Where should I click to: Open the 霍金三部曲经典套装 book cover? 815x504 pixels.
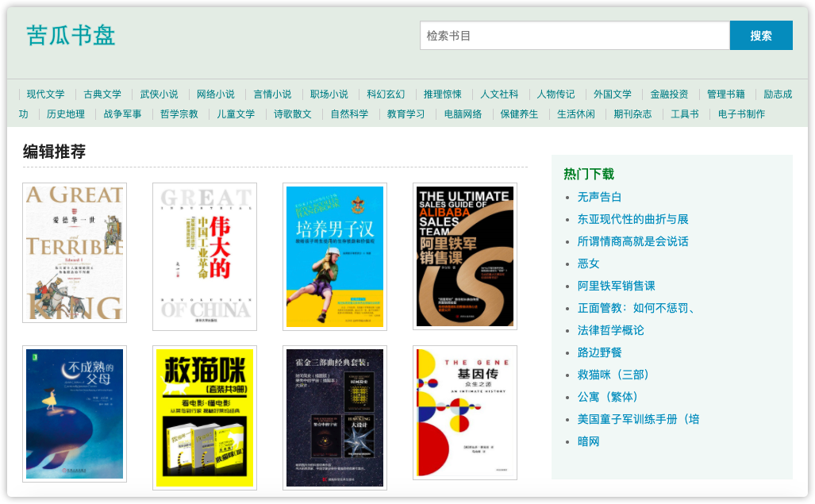[335, 417]
